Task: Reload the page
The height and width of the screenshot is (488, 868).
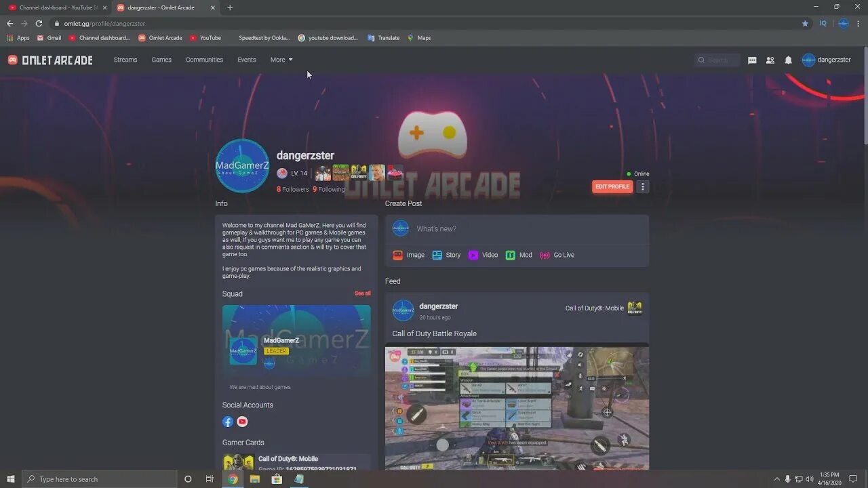Action: pos(39,23)
